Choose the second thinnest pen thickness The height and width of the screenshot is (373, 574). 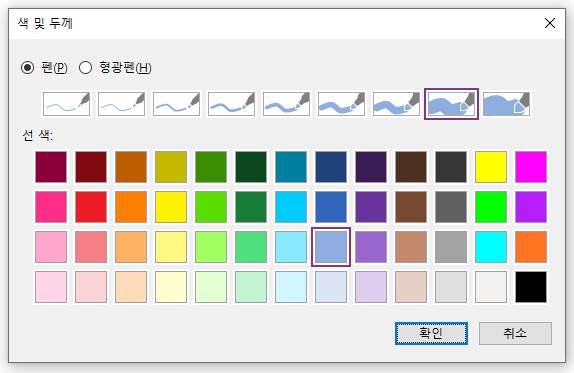tap(121, 104)
